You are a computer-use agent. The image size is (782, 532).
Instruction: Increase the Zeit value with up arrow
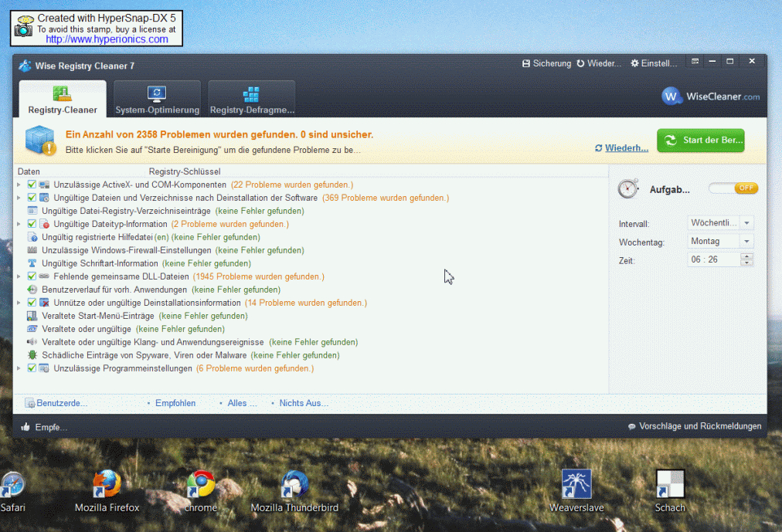[746, 256]
